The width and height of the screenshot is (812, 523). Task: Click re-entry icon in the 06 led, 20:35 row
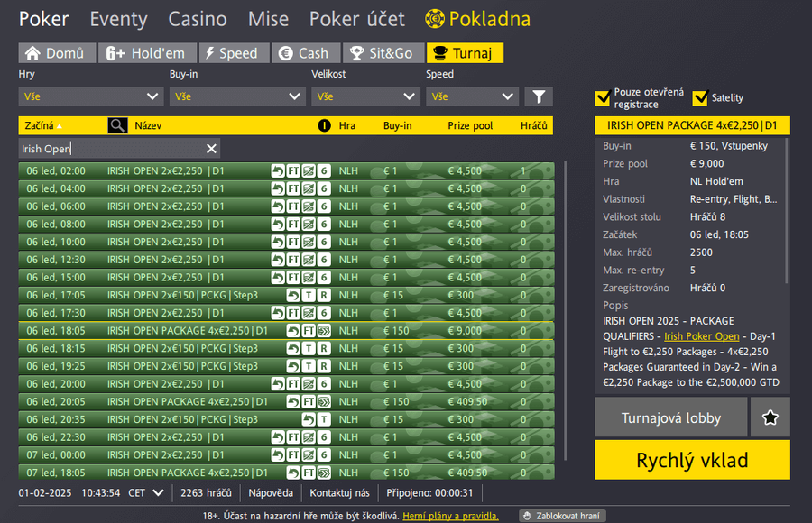pyautogui.click(x=309, y=419)
